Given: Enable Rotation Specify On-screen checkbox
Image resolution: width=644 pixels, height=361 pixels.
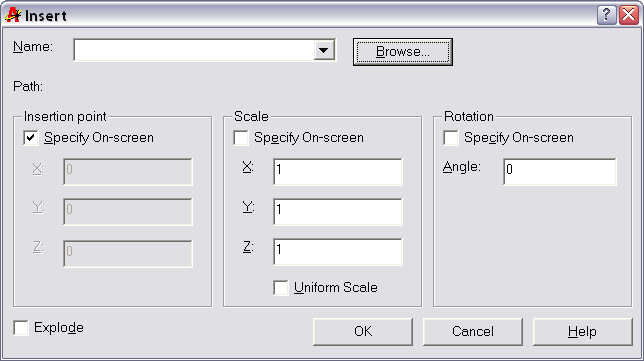Looking at the screenshot, I should (451, 138).
